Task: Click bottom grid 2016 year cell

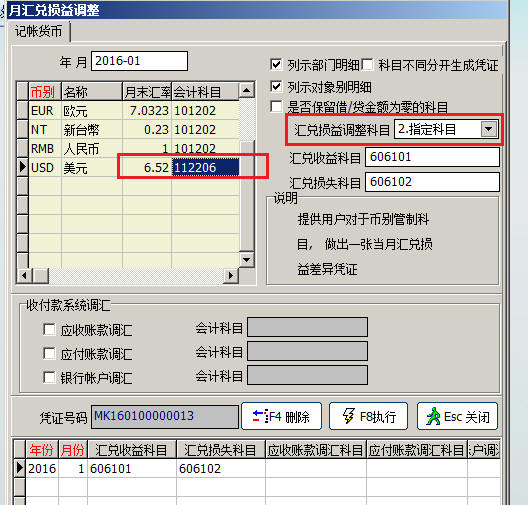Action: pyautogui.click(x=42, y=469)
